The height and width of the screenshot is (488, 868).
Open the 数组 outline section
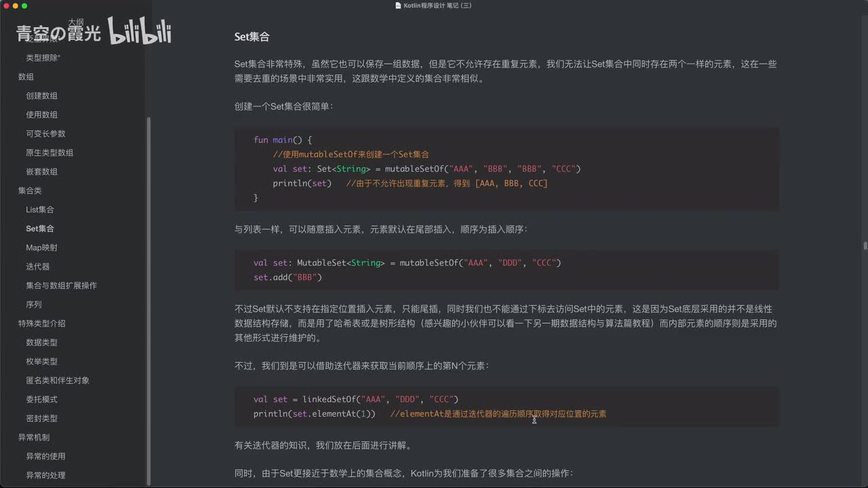[26, 77]
